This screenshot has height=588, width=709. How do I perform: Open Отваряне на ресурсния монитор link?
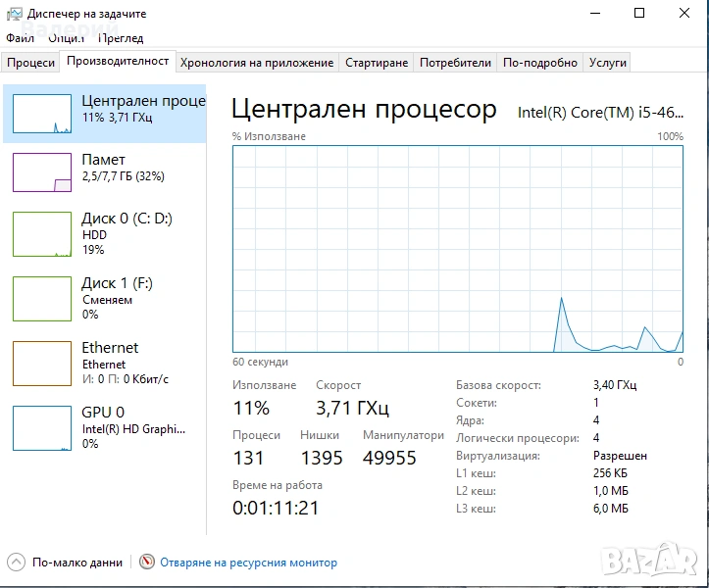click(x=248, y=563)
